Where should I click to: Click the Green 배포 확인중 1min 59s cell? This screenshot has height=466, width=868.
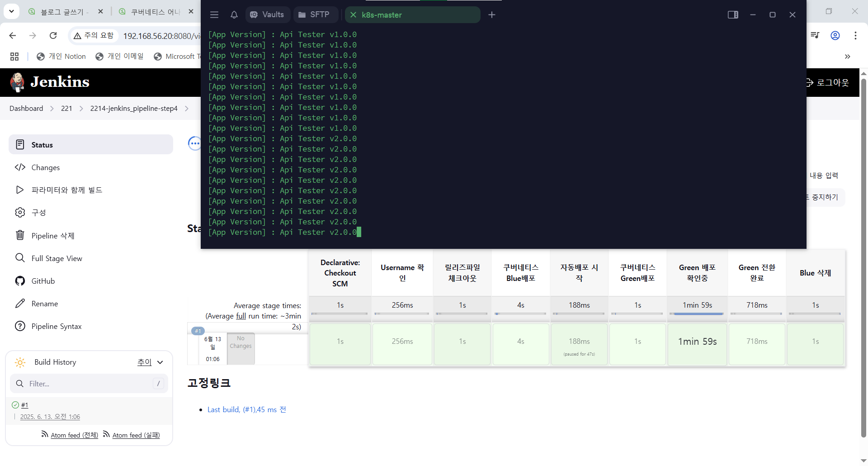click(697, 344)
